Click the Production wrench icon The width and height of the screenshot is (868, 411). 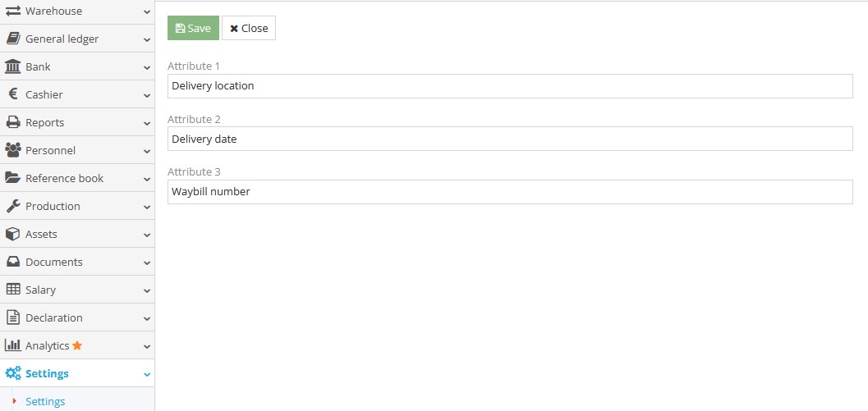(x=13, y=206)
